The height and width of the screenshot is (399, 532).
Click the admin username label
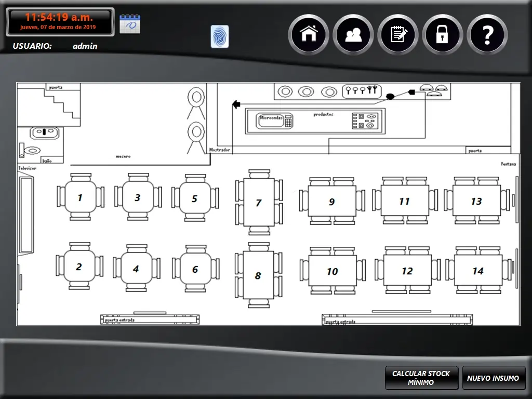(x=85, y=46)
